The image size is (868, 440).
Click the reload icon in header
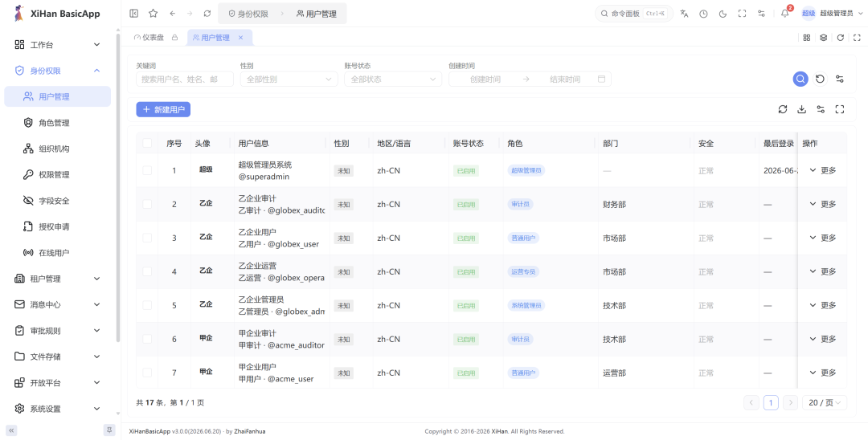207,14
